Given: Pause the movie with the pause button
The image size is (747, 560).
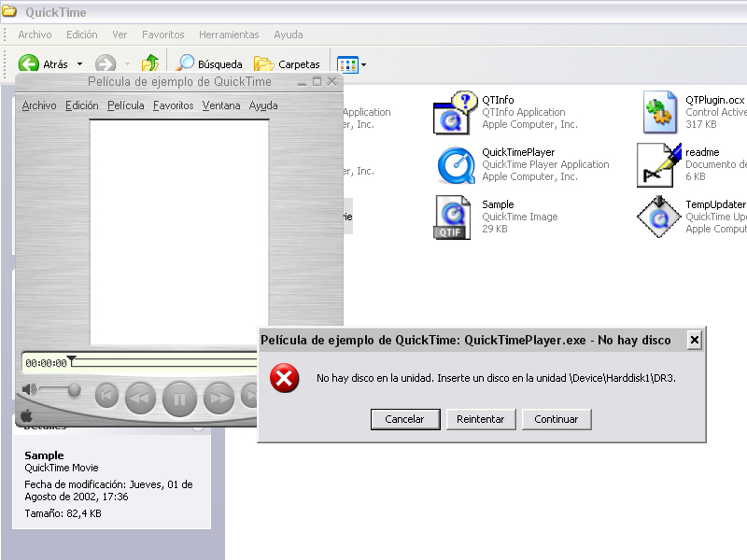Looking at the screenshot, I should 179,399.
